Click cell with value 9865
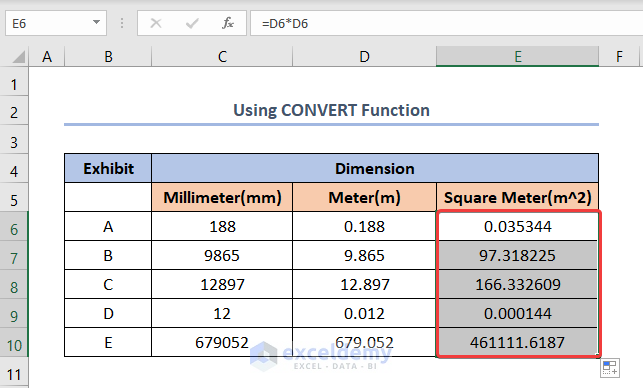 tap(222, 256)
